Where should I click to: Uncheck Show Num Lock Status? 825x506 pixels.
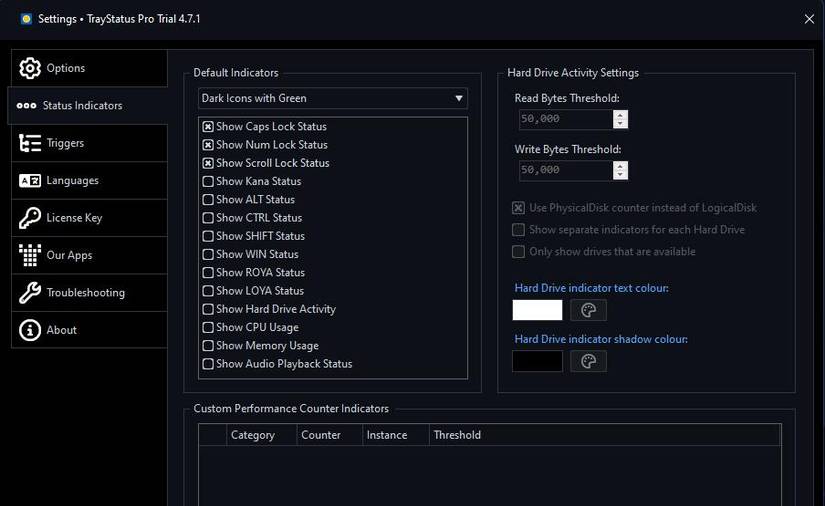coord(208,145)
